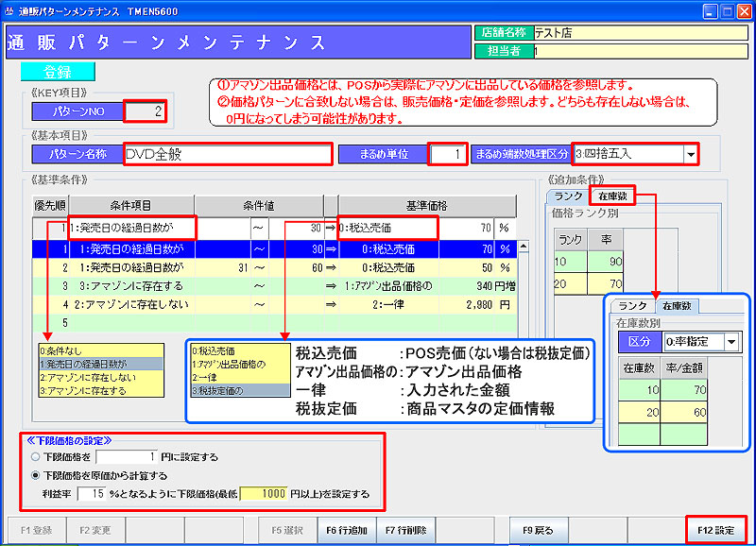756x546 pixels.
Task: Select the highlighted blue row for 発売日の経過日数が
Action: coord(274,248)
